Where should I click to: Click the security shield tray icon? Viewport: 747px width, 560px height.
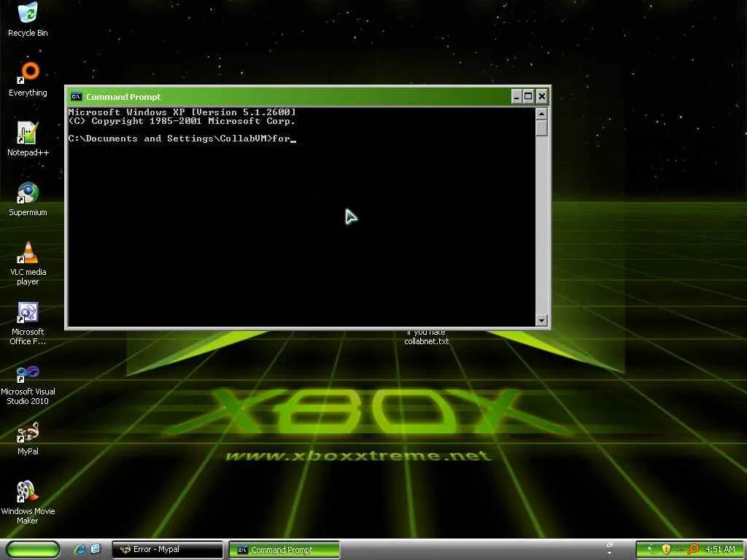tap(666, 549)
